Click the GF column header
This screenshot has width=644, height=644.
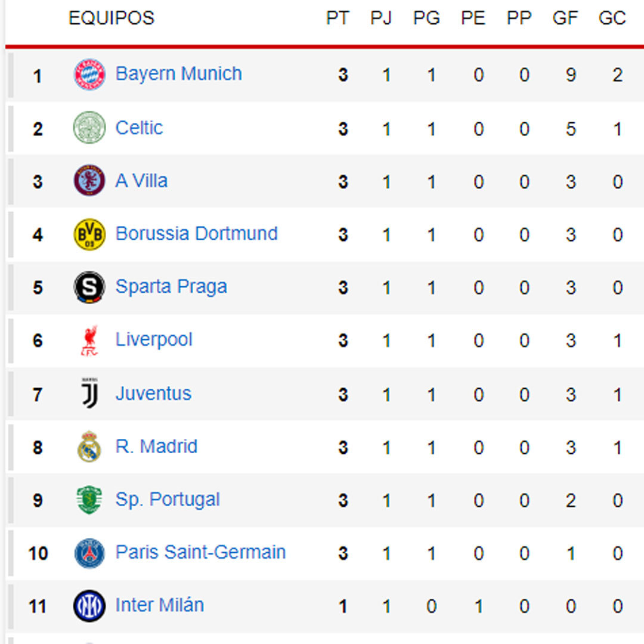[566, 18]
